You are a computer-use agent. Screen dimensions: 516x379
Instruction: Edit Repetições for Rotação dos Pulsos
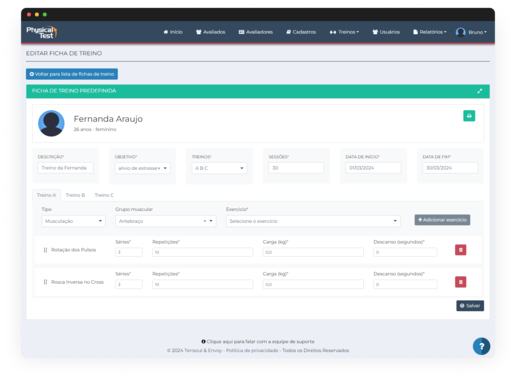click(202, 252)
